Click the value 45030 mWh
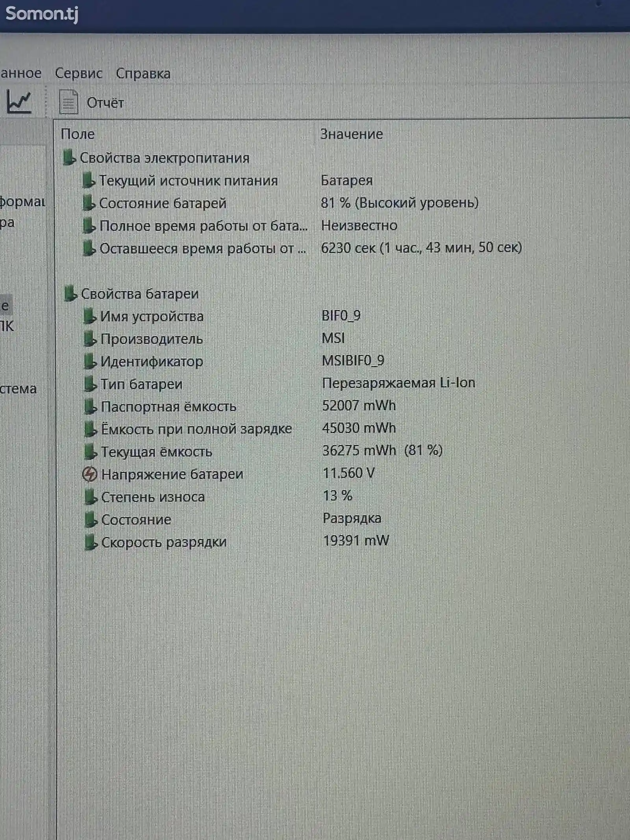Viewport: 630px width, 840px height. 359,428
